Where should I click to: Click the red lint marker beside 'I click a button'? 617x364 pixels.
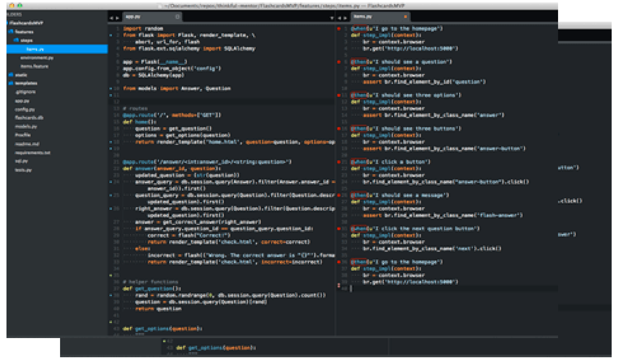339,162
